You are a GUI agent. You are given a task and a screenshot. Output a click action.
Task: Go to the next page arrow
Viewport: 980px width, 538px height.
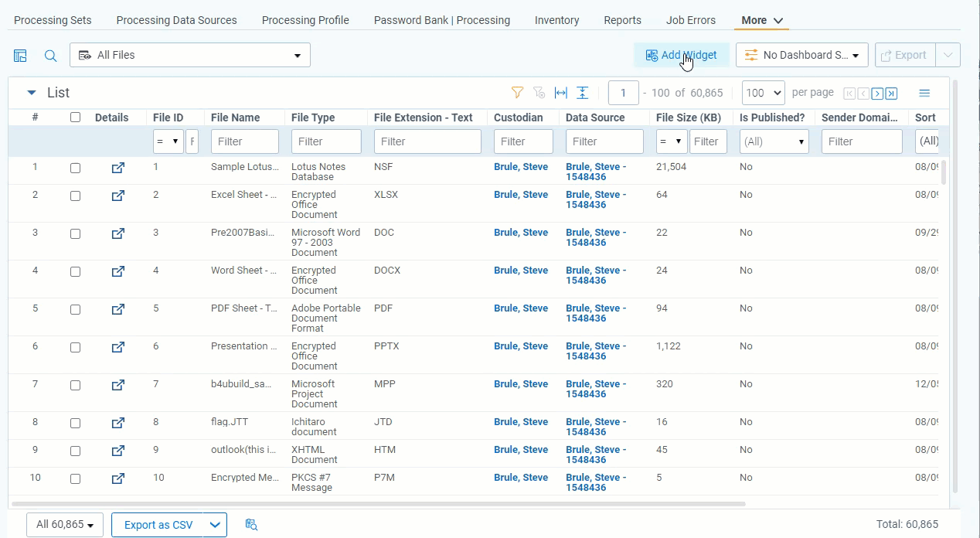[877, 94]
